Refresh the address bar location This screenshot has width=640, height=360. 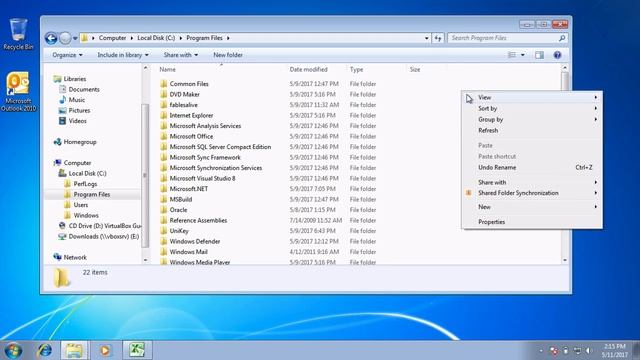pos(438,38)
